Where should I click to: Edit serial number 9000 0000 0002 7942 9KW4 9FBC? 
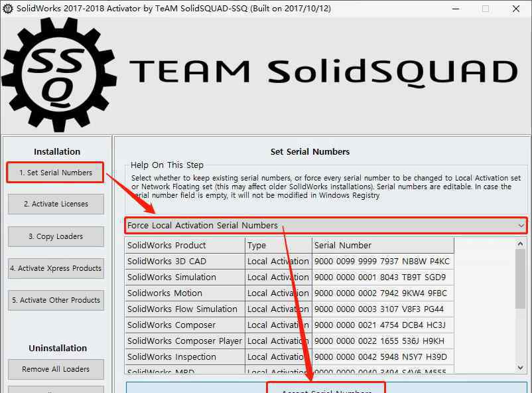tap(383, 293)
